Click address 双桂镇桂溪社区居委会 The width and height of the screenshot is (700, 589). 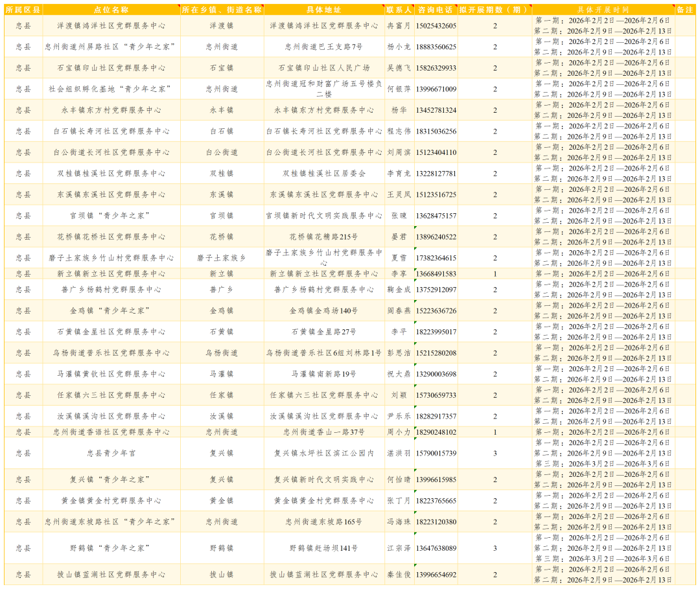tap(324, 174)
